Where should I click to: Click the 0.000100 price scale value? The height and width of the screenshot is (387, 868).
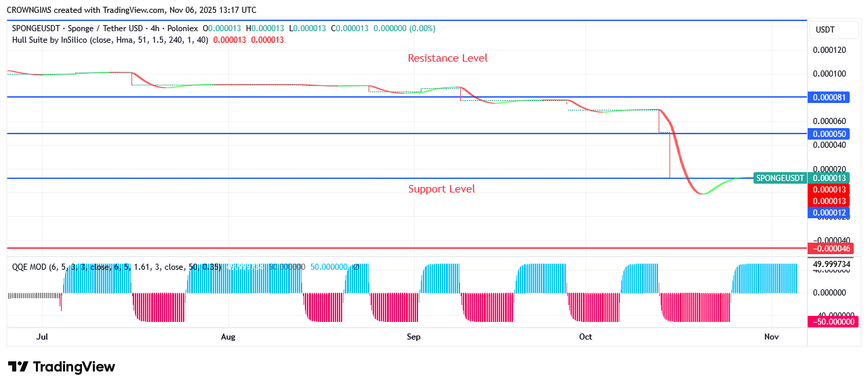pos(829,74)
